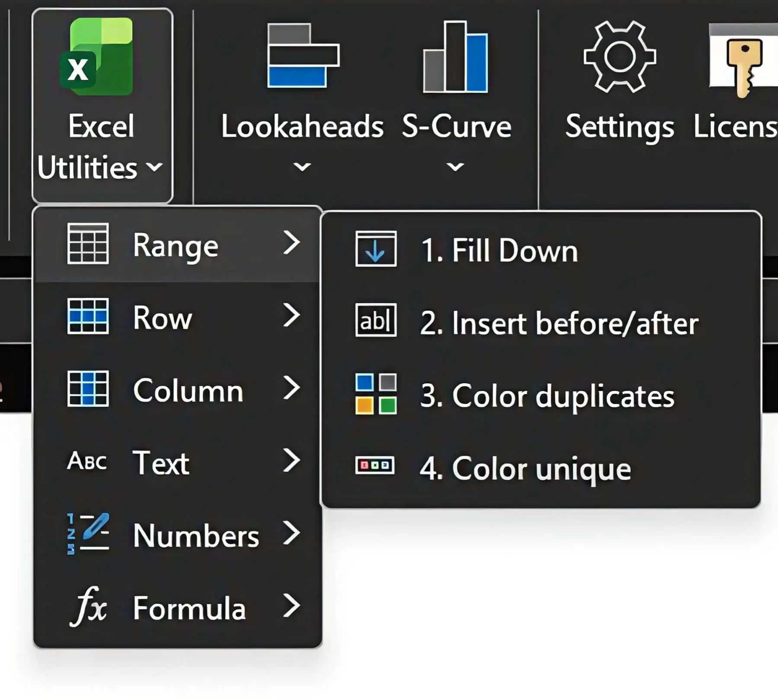Expand the Excel Utilities dropdown arrow
The image size is (778, 700).
(x=154, y=167)
